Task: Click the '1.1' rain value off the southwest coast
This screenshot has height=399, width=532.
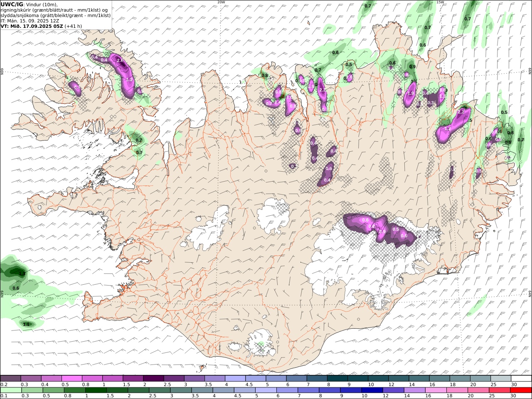Action: (x=26, y=324)
